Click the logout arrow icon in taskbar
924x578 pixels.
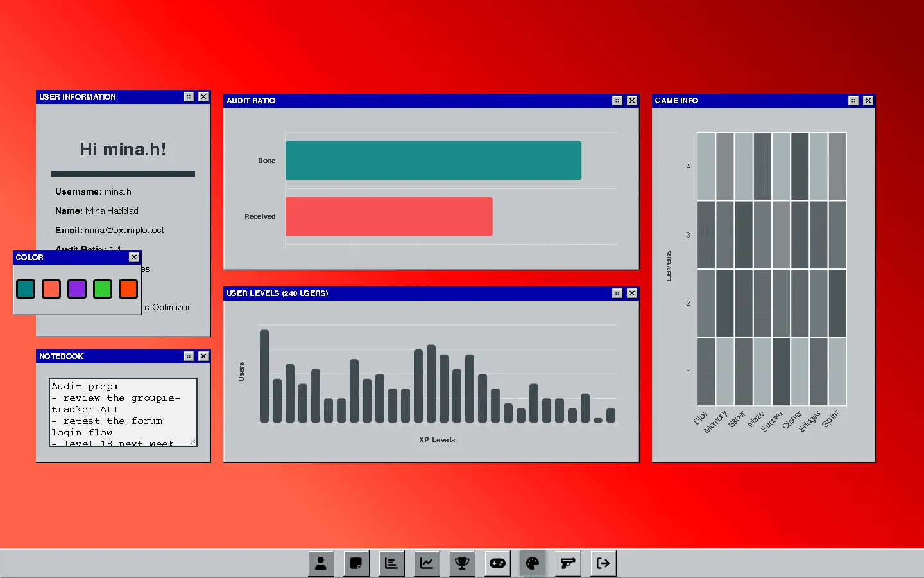point(603,563)
